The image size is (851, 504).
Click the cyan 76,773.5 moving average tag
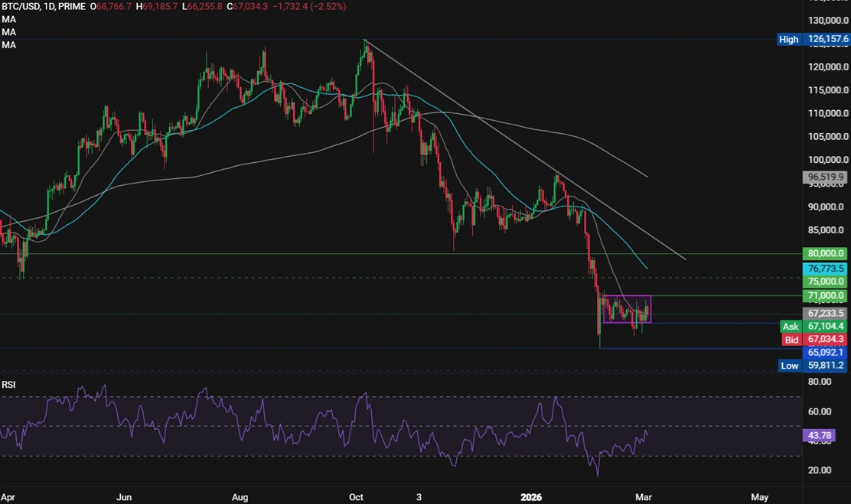pos(824,268)
